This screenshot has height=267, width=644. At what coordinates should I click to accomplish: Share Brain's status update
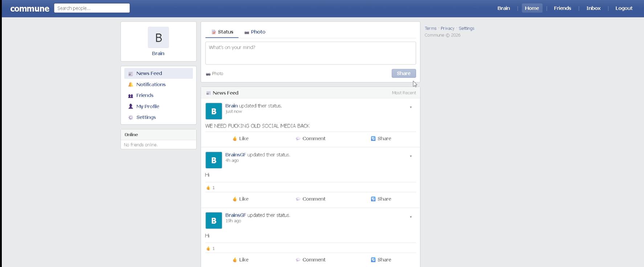[381, 139]
